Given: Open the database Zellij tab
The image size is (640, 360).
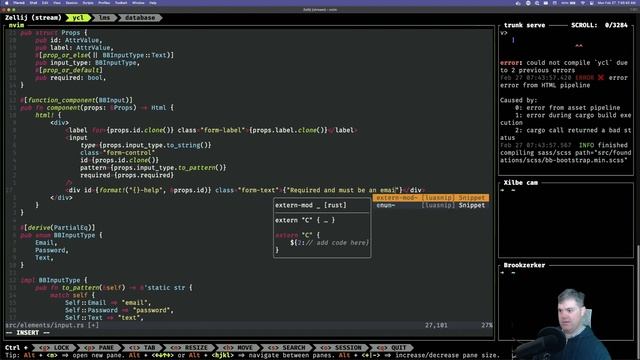Looking at the screenshot, I should click(140, 18).
